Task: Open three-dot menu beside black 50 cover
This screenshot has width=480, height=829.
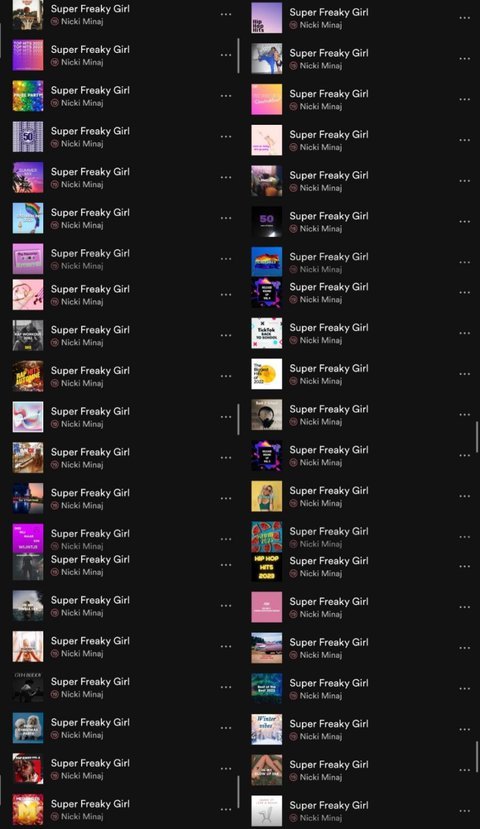Action: pos(464,222)
